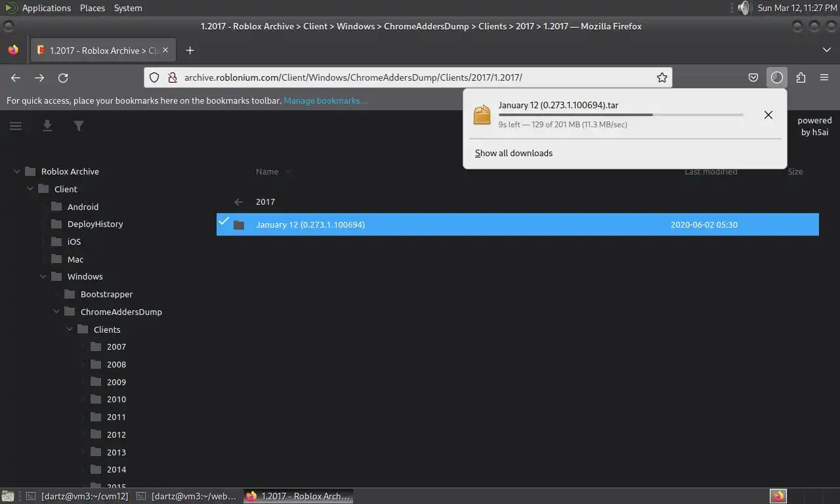The height and width of the screenshot is (504, 840).
Task: Open the 2017 parent folder link
Action: click(x=265, y=202)
